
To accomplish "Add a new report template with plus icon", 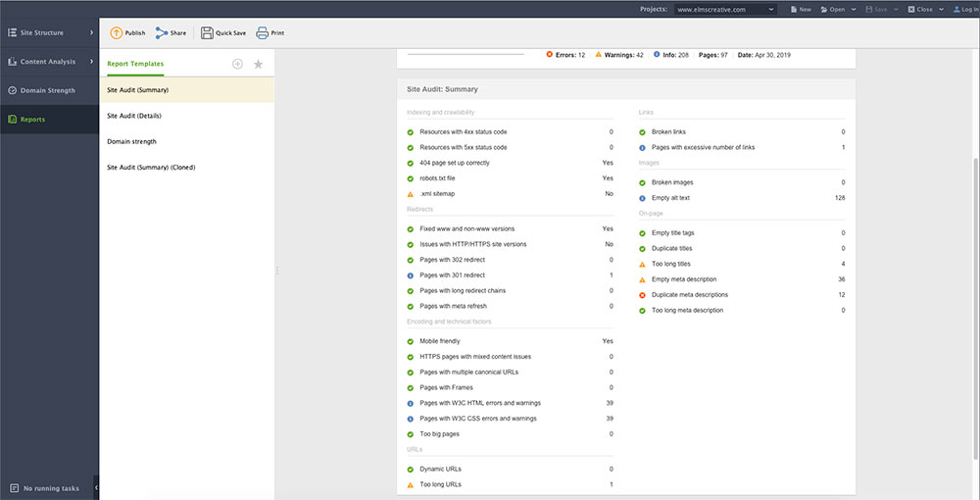I will (x=237, y=64).
